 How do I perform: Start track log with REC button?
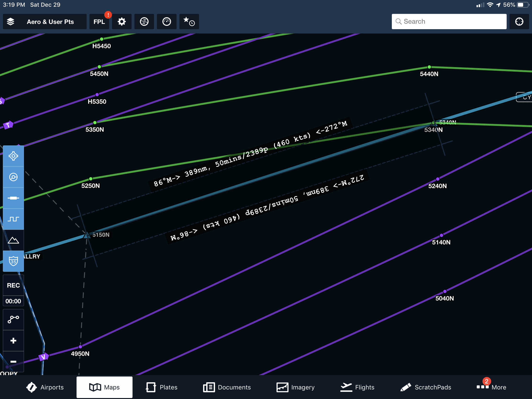click(x=13, y=285)
